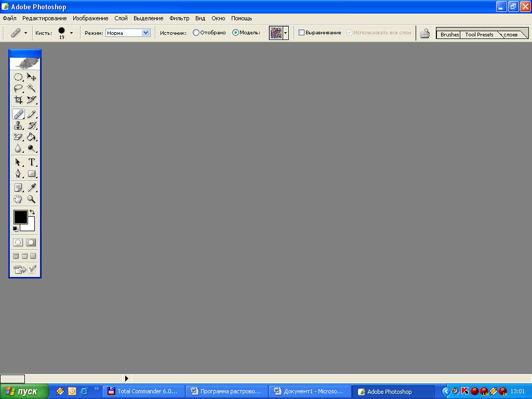Open the 'Фильтр' menu

coord(179,18)
